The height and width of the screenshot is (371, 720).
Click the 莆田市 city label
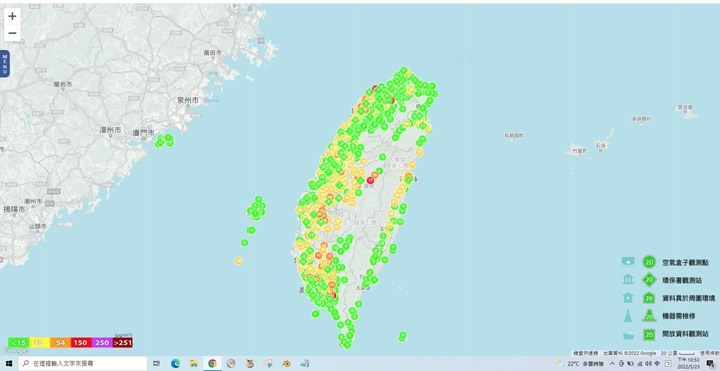[213, 53]
